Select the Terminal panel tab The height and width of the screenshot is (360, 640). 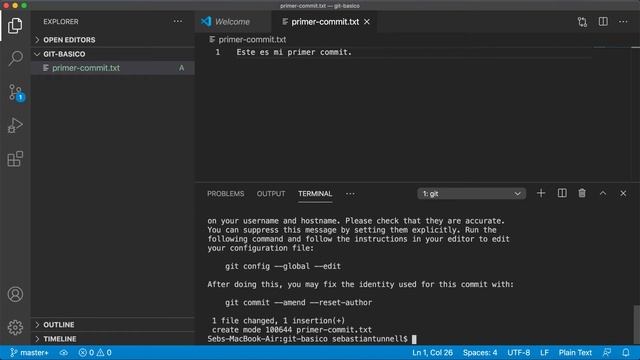point(315,194)
